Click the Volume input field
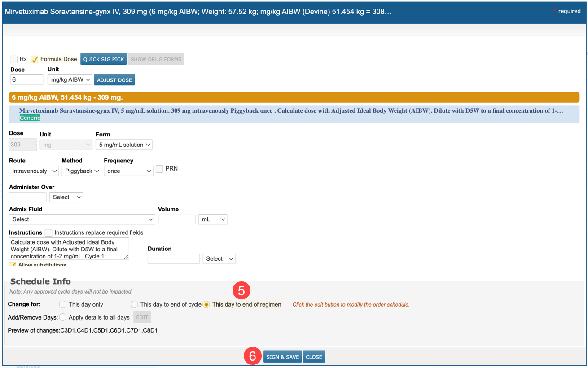The width and height of the screenshot is (588, 368). [177, 219]
